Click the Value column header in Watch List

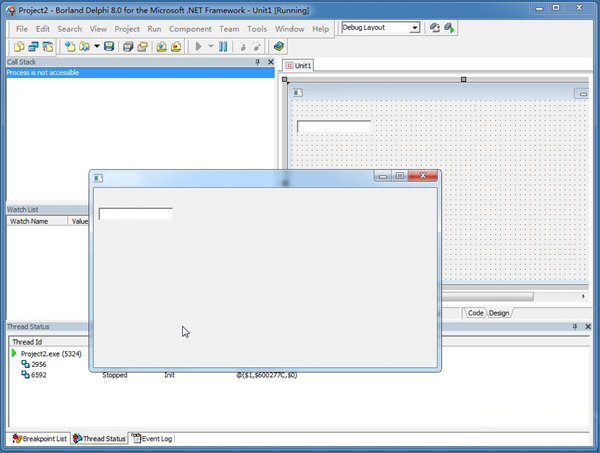pos(79,221)
